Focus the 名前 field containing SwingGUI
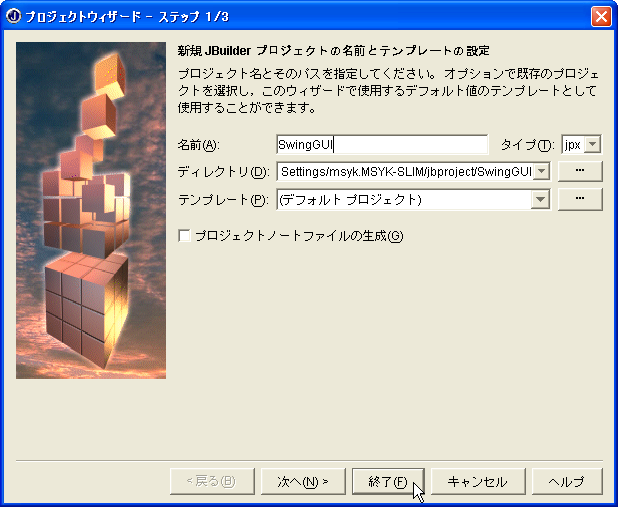The height and width of the screenshot is (507, 618). point(382,145)
